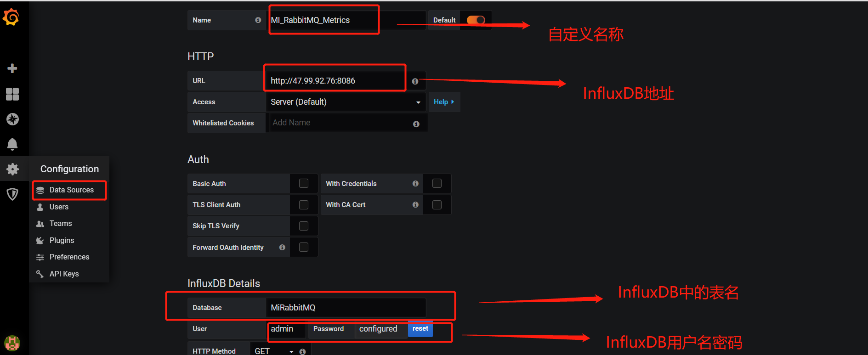Image resolution: width=868 pixels, height=355 pixels.
Task: Click the Data Sources database icon
Action: tap(40, 190)
